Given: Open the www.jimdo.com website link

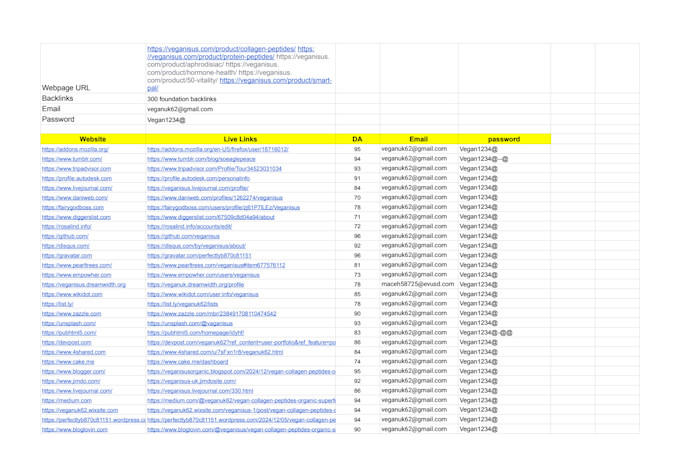Looking at the screenshot, I should (71, 381).
